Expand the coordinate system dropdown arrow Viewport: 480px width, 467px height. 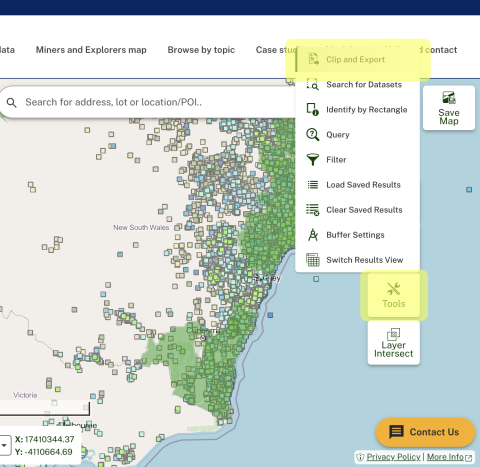[4, 445]
